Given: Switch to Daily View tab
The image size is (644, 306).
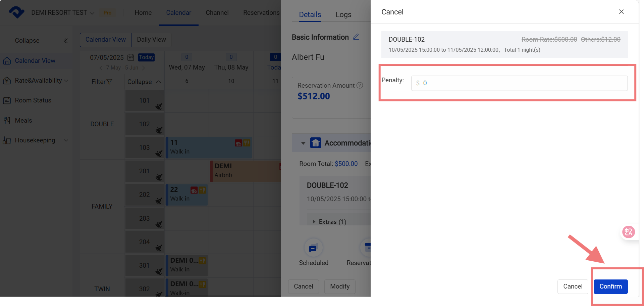Looking at the screenshot, I should tap(151, 40).
